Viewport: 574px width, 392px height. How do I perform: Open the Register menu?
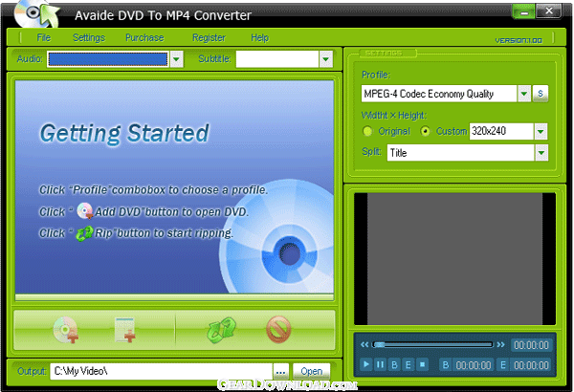pyautogui.click(x=209, y=37)
